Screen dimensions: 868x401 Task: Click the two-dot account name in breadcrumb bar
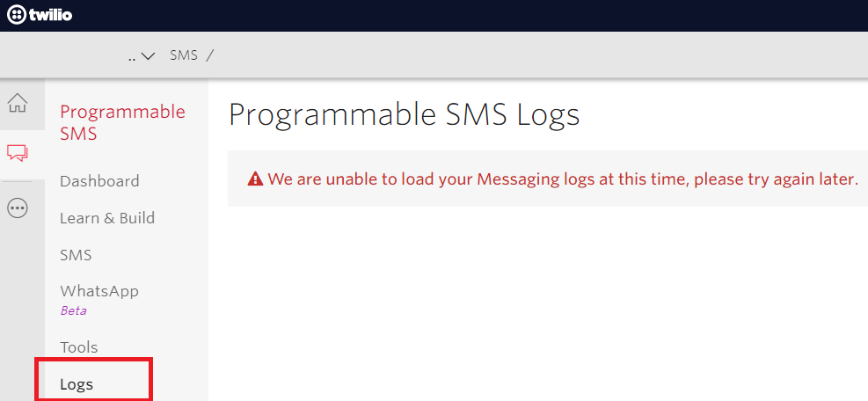coord(132,58)
